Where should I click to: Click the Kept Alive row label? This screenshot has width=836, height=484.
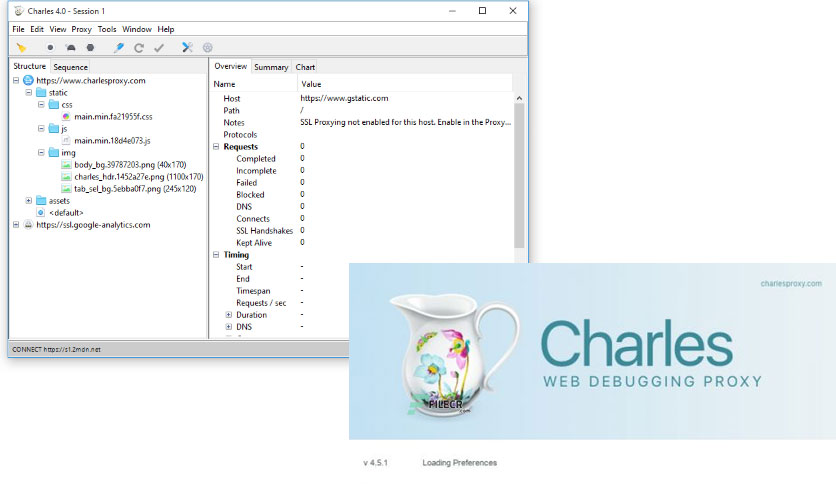(x=254, y=243)
